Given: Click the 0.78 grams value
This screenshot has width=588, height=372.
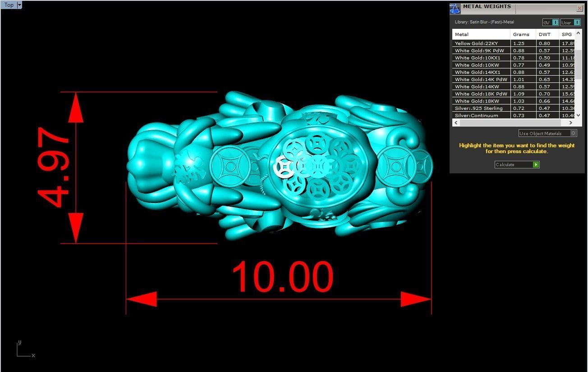Looking at the screenshot, I should [x=519, y=58].
